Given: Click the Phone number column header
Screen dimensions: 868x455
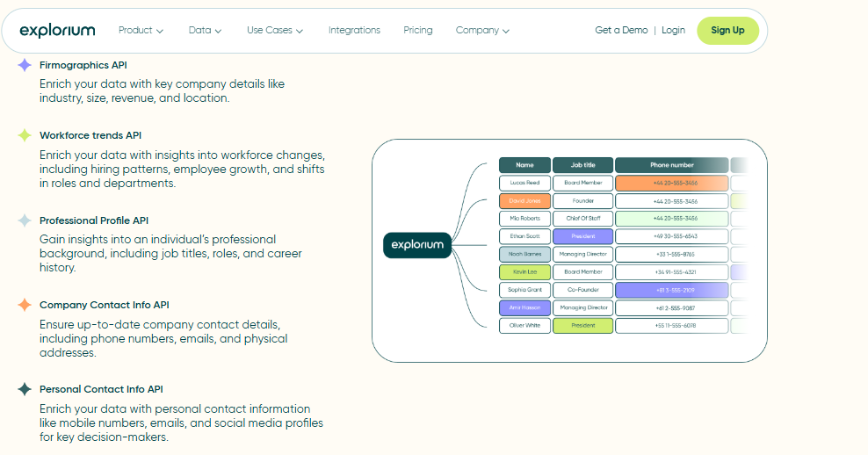Looking at the screenshot, I should coord(671,165).
